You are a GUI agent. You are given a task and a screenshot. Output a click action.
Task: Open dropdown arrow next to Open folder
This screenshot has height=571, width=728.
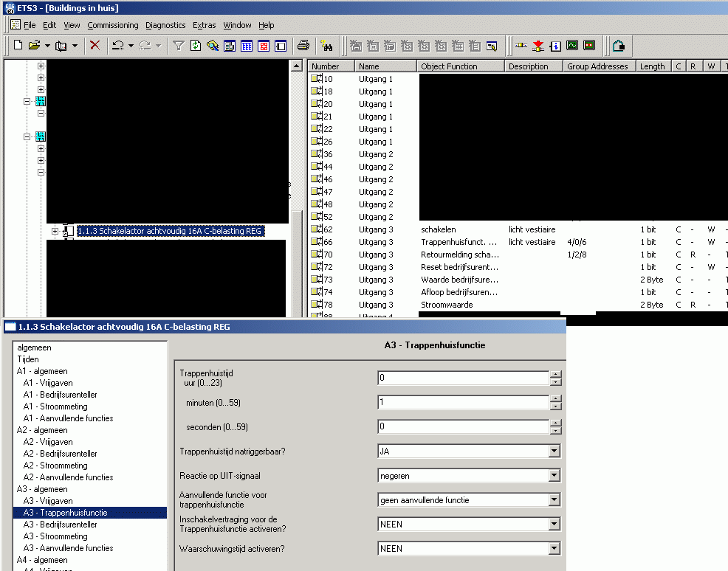47,46
